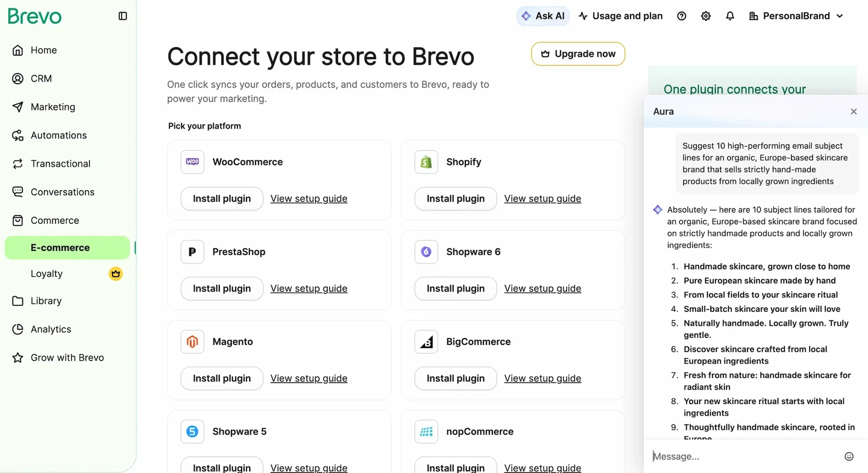This screenshot has height=473, width=868.
Task: Close the Aura chat panel
Action: (x=854, y=112)
